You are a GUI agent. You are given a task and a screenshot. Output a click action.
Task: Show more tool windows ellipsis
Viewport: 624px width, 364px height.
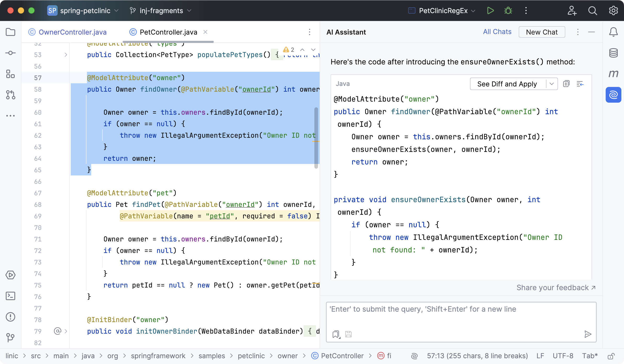pos(10,115)
